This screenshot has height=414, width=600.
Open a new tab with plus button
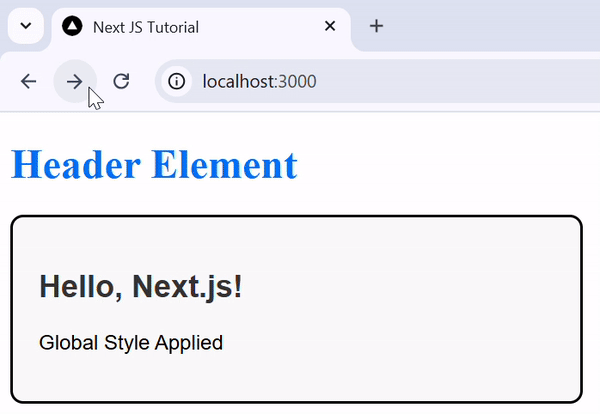click(x=376, y=26)
